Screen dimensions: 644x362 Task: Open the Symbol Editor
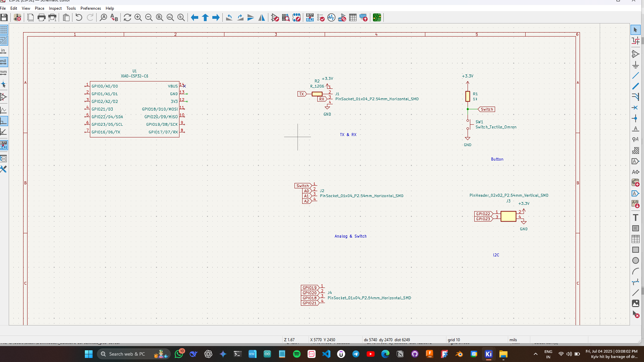[275, 17]
